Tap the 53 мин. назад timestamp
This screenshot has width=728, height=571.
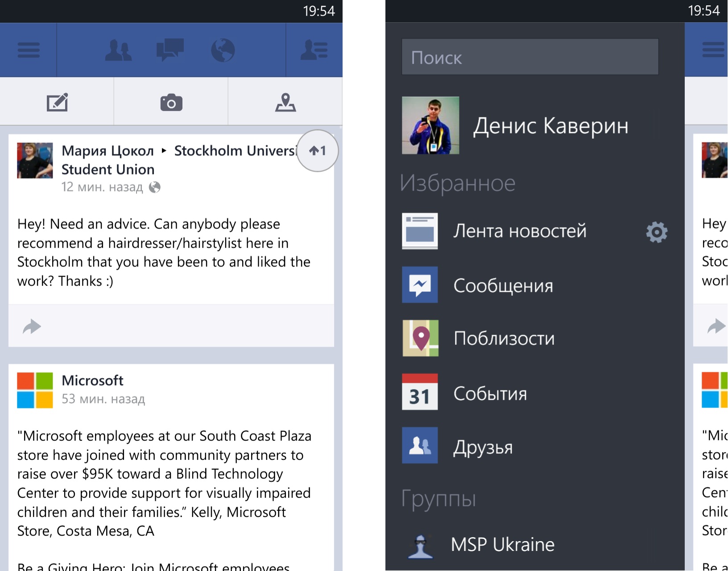(x=103, y=399)
